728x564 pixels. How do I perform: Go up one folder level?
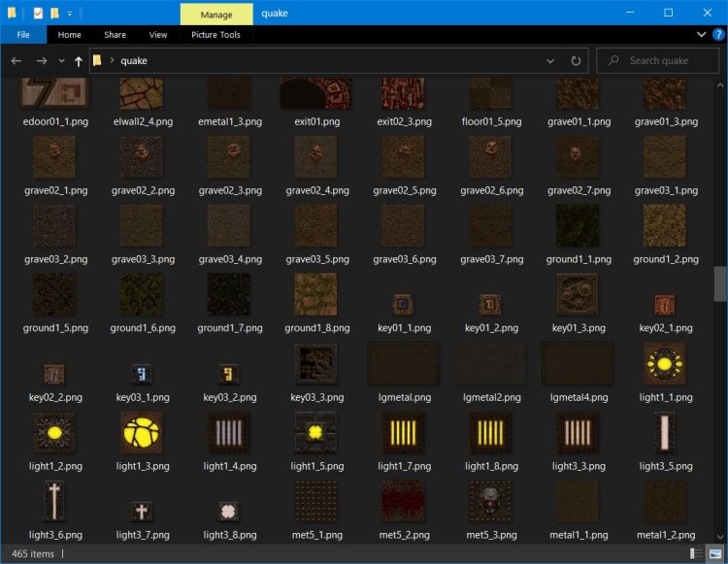tap(78, 60)
